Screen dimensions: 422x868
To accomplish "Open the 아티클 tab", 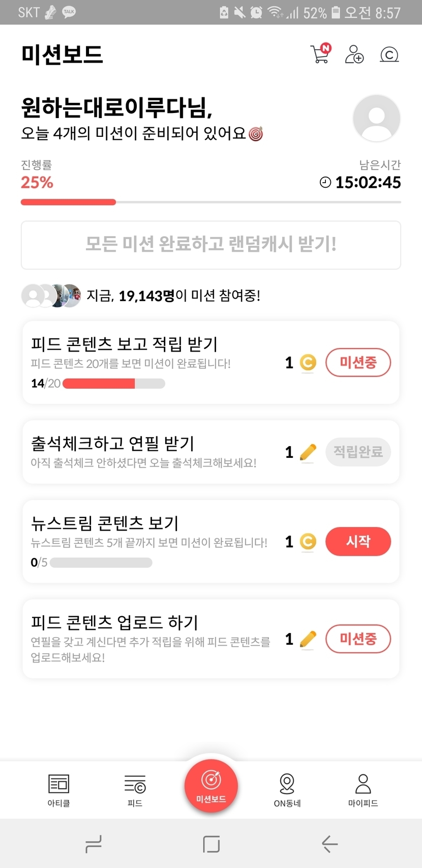I will coord(59,790).
